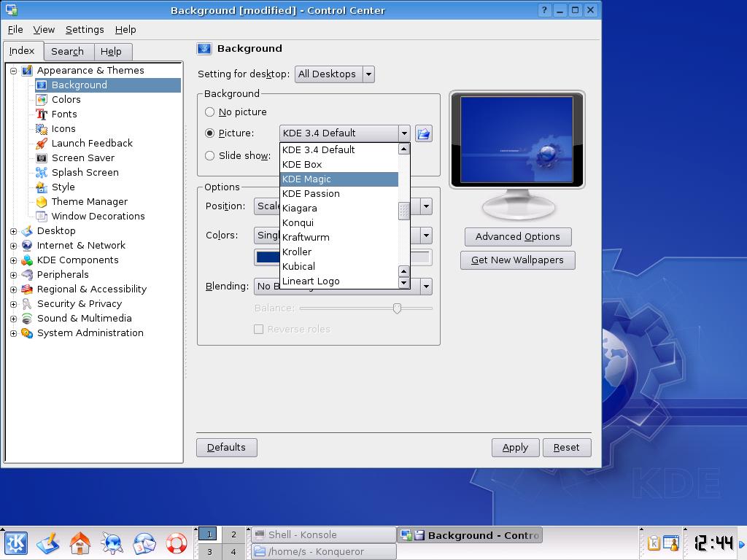Expand the Internet & Network tree node
747x560 pixels.
pos(13,246)
